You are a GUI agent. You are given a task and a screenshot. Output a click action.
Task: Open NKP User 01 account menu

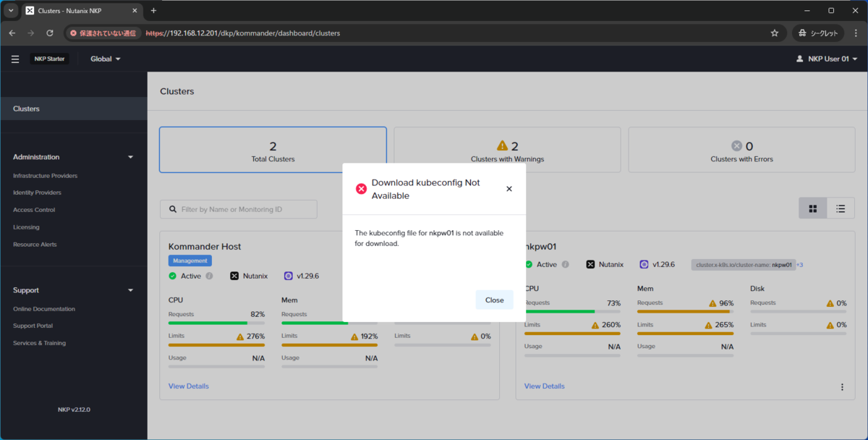tap(827, 59)
